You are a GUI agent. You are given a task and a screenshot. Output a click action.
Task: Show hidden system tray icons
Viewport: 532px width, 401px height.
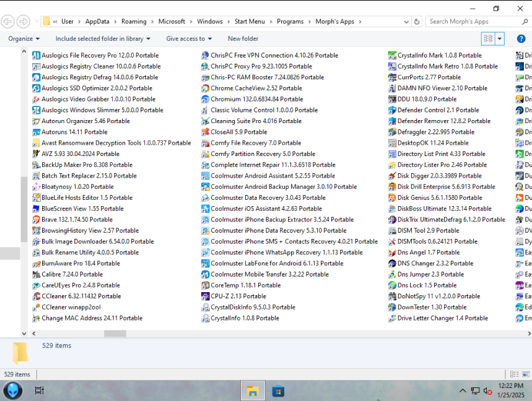point(463,391)
